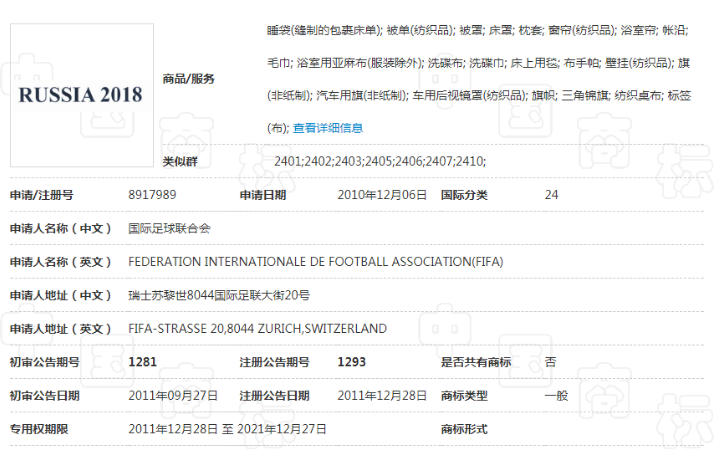Select the 申请/注册号 label
This screenshot has height=461, width=727.
coord(42,195)
